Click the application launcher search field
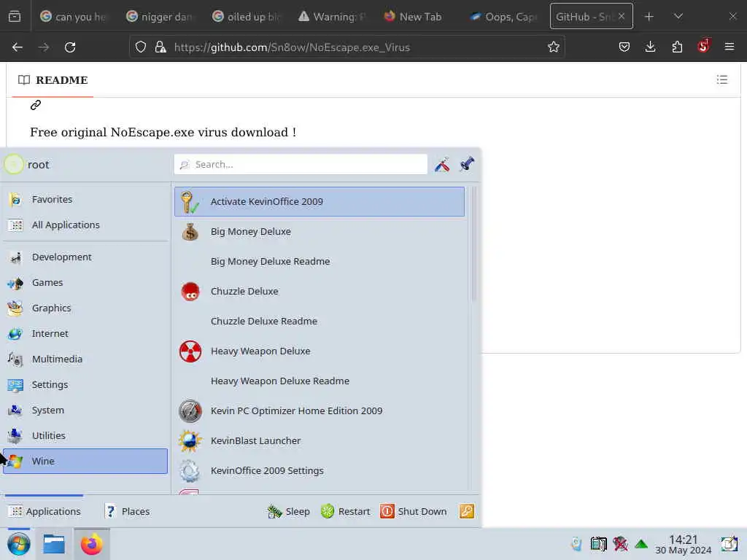Screen dimensions: 747x560 (x=301, y=164)
